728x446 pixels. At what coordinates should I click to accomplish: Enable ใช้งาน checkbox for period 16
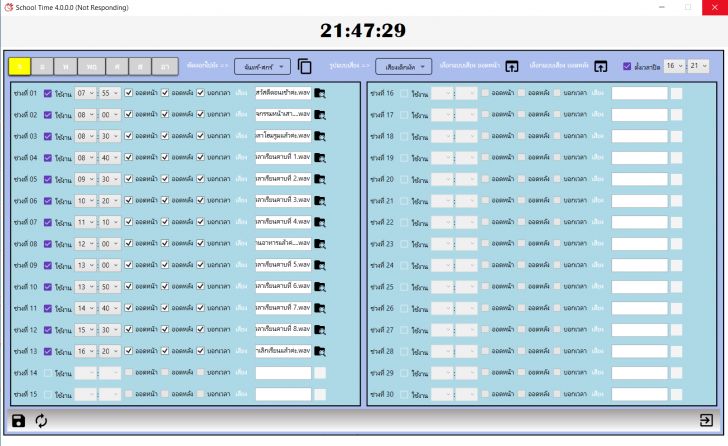point(404,93)
